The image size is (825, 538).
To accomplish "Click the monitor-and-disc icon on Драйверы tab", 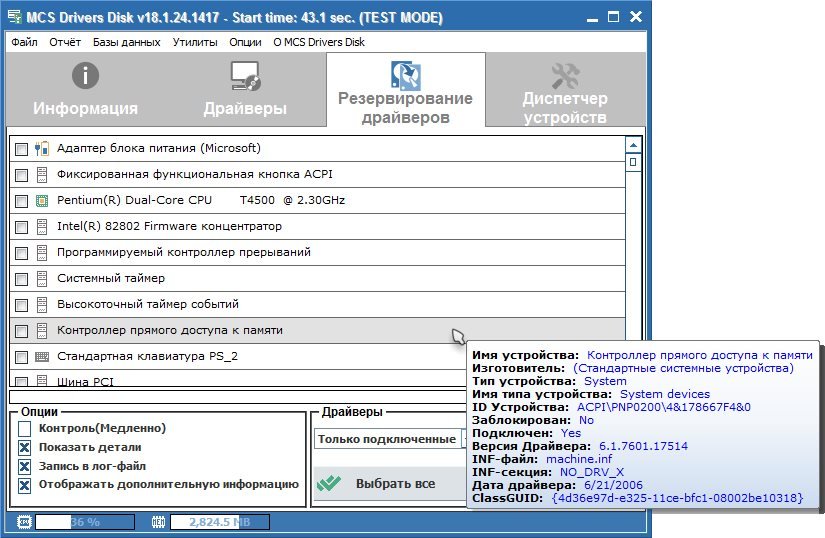I will tap(246, 76).
